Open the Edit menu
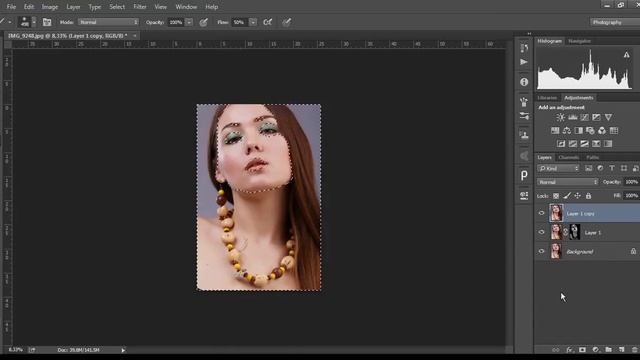This screenshot has width=640, height=360. (x=29, y=7)
